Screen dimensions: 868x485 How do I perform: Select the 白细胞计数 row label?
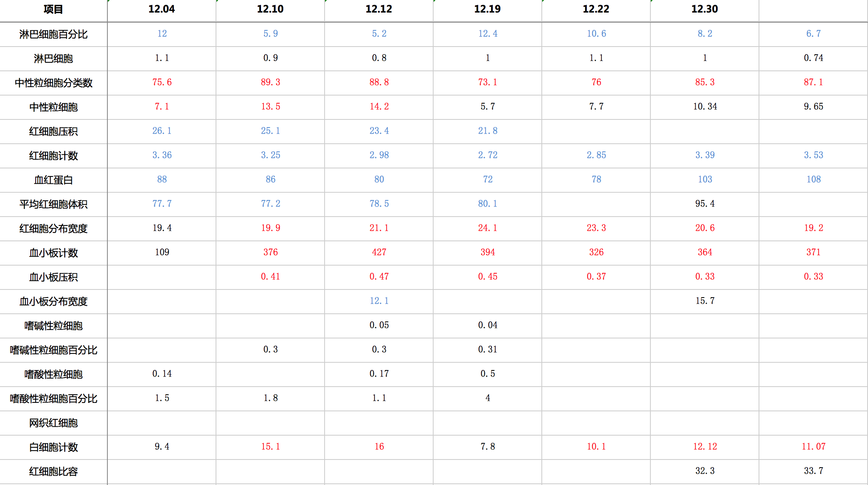click(x=53, y=447)
